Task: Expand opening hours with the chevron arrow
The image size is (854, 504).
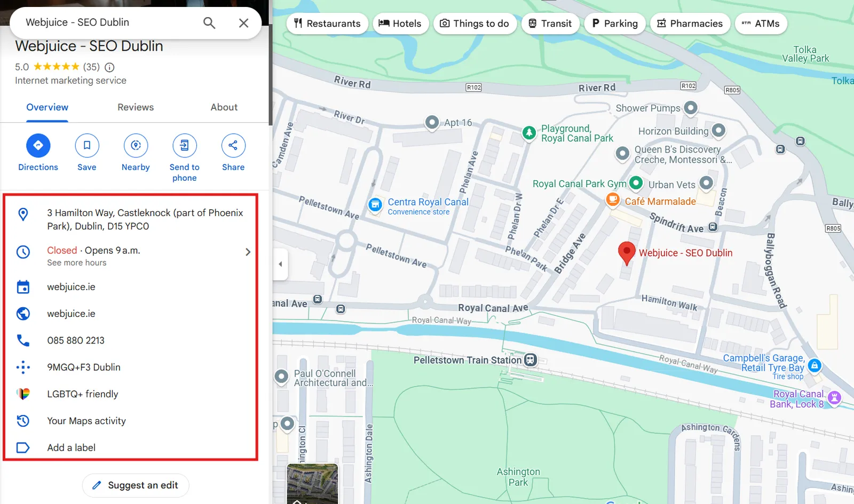Action: coord(248,252)
